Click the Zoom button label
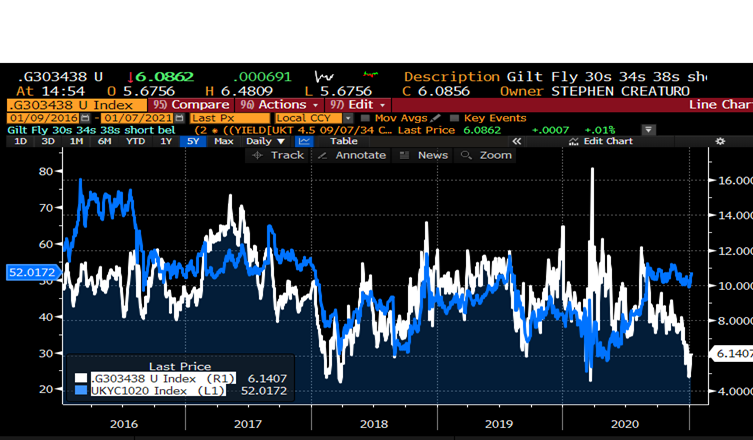Screen dimensions: 753x440 [496, 155]
